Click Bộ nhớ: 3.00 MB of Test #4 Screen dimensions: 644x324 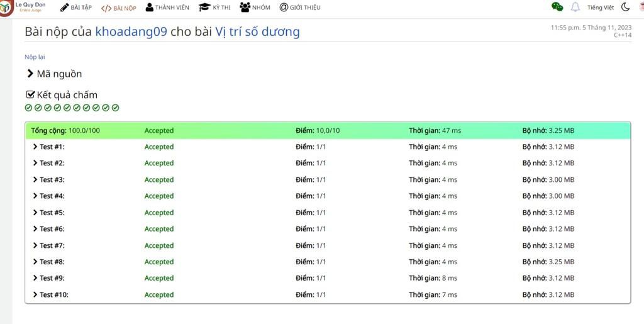(548, 196)
